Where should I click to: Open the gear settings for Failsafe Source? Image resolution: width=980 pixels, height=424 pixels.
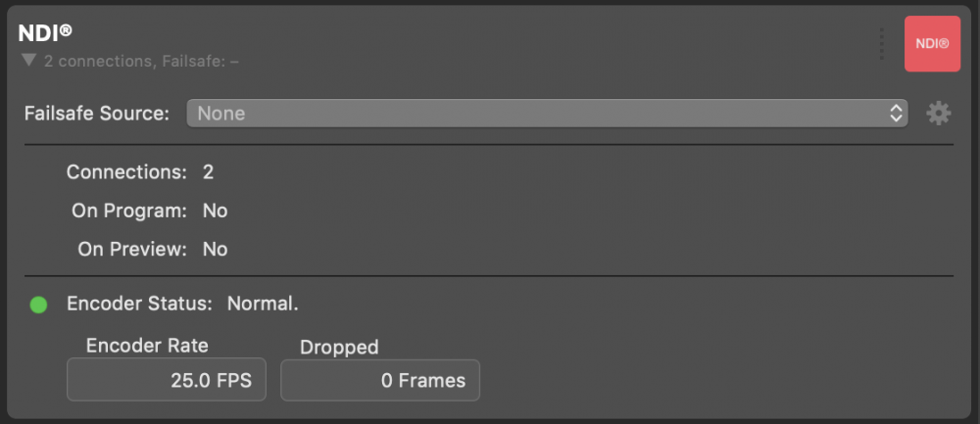938,114
